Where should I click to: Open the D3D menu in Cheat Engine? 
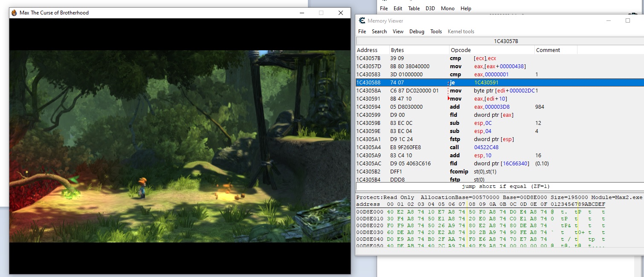(x=430, y=9)
